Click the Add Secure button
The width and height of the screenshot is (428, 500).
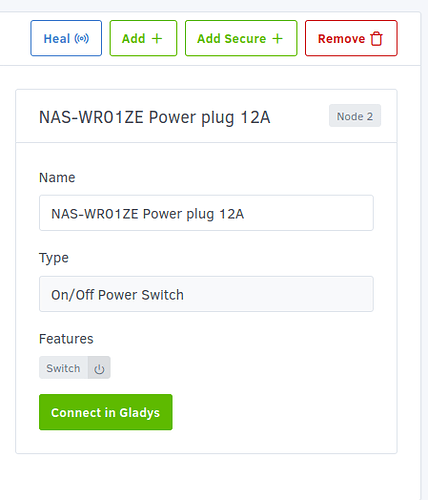tap(241, 38)
